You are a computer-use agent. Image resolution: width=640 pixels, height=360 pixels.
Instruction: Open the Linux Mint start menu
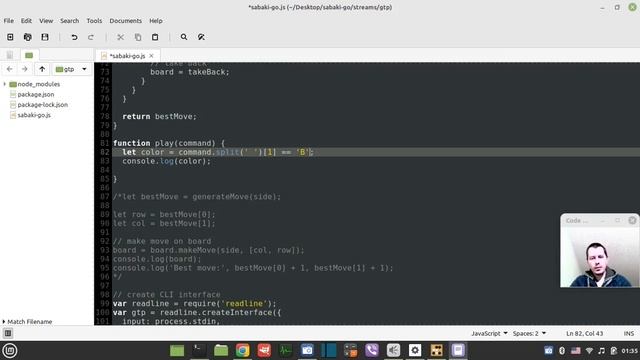coord(10,351)
